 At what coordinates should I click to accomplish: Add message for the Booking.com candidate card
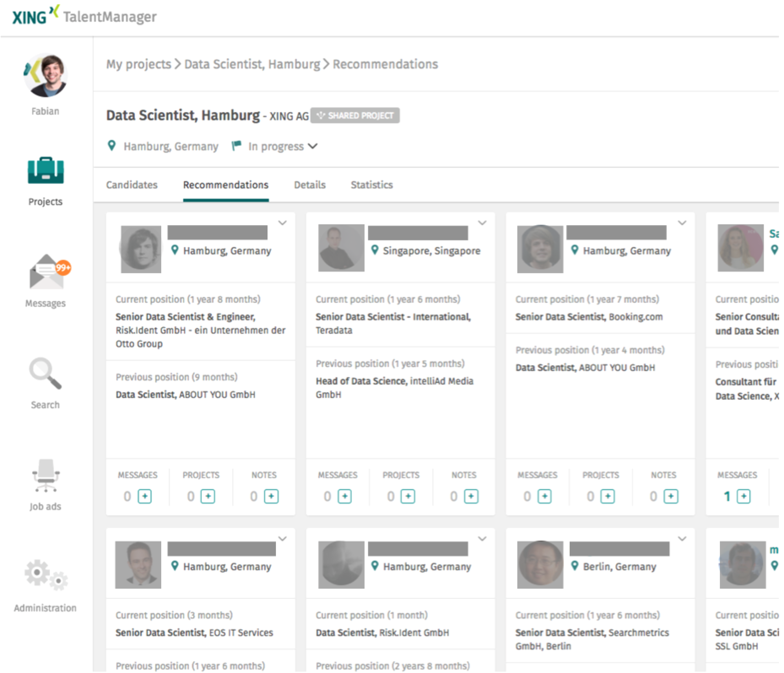tap(544, 496)
